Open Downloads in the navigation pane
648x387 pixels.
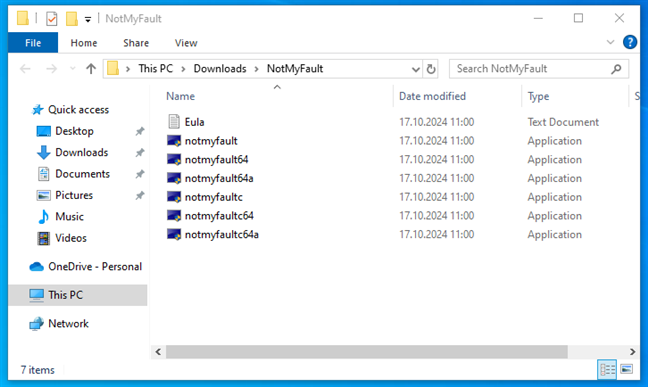click(x=81, y=153)
